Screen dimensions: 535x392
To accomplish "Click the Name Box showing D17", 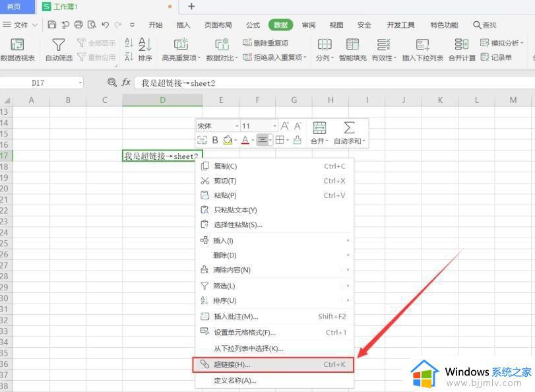I will point(41,83).
